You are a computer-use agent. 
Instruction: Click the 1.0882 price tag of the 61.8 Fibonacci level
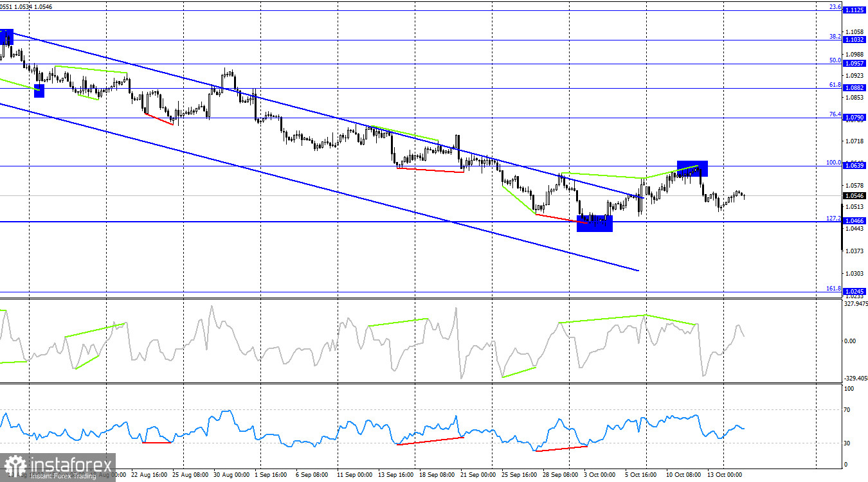point(854,88)
